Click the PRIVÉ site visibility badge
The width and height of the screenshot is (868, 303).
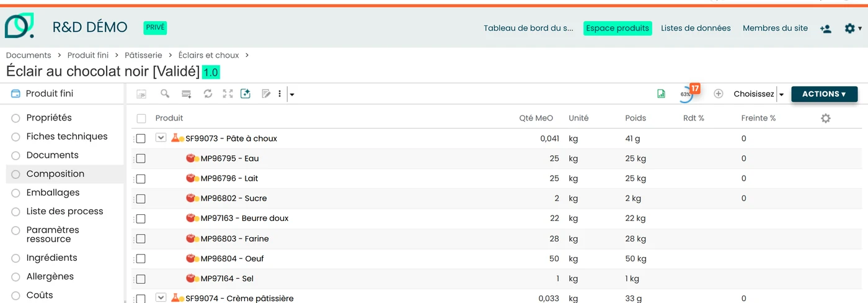(155, 27)
